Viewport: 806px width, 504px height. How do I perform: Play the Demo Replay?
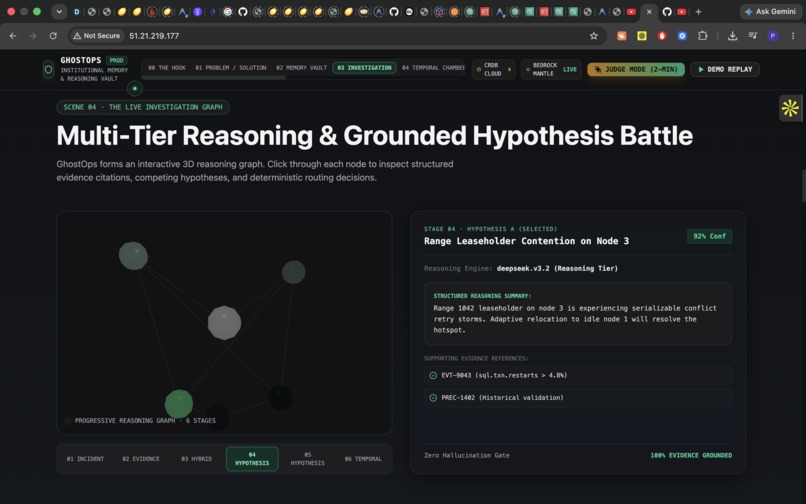(x=725, y=69)
